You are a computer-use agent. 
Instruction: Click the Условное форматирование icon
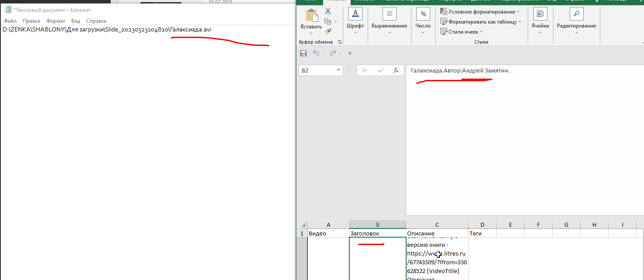click(x=443, y=12)
